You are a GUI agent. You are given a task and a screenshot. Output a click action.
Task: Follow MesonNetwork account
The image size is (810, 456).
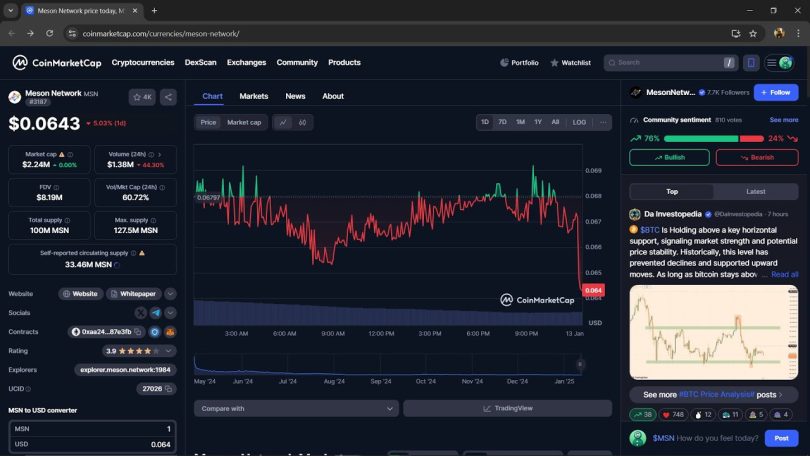[776, 92]
